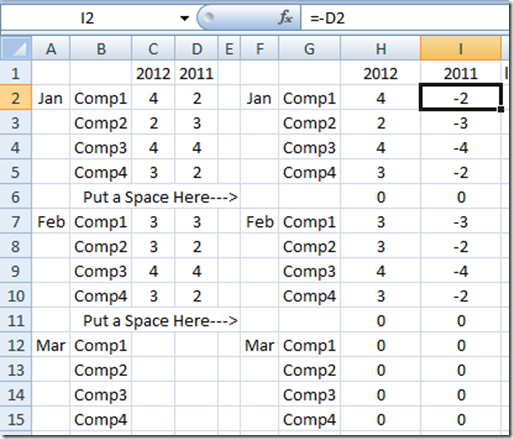The image size is (513, 439).
Task: Select highlighted column I header
Action: pos(461,49)
